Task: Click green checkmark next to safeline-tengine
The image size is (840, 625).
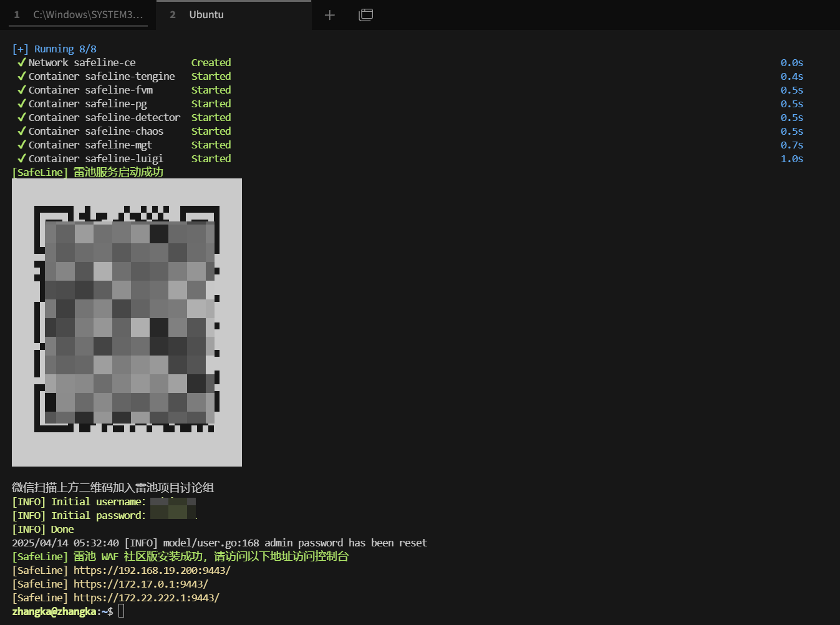Action: [22, 76]
